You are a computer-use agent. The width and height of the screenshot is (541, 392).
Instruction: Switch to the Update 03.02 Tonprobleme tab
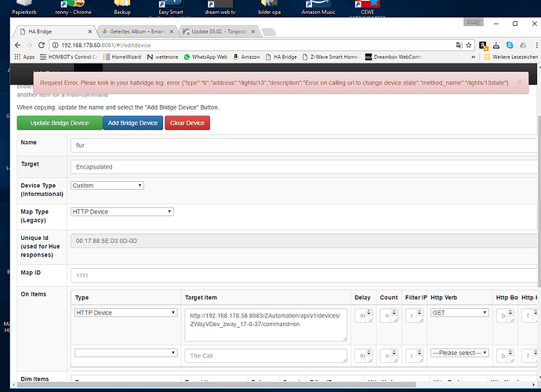pyautogui.click(x=219, y=31)
